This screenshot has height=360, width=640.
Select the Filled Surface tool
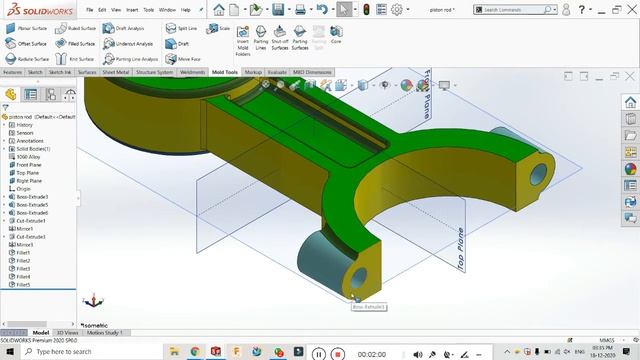coord(75,43)
